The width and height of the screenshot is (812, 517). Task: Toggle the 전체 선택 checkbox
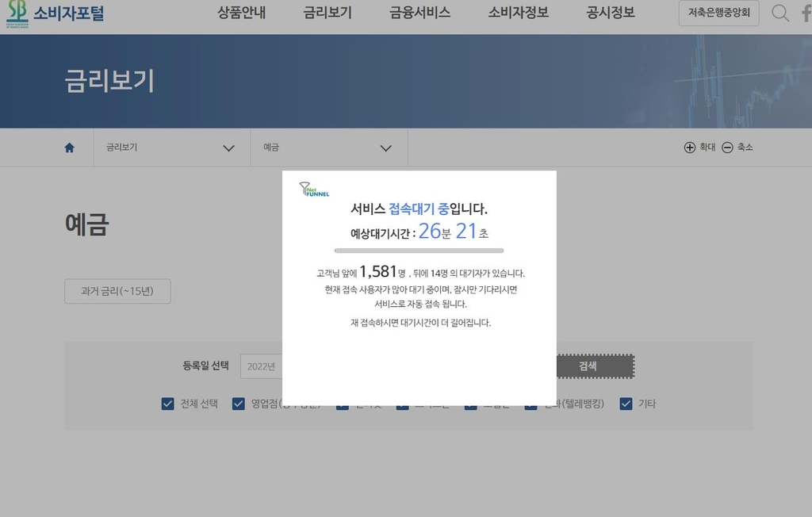(167, 404)
